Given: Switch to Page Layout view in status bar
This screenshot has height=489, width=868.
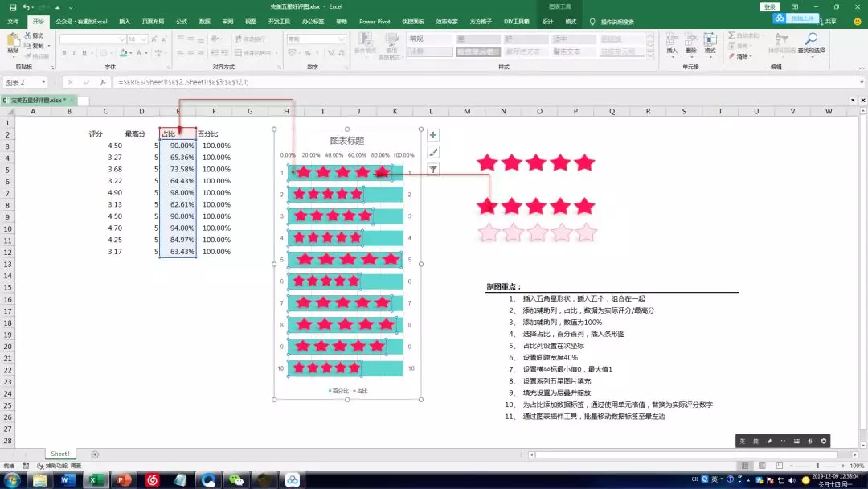Looking at the screenshot, I should 760,466.
